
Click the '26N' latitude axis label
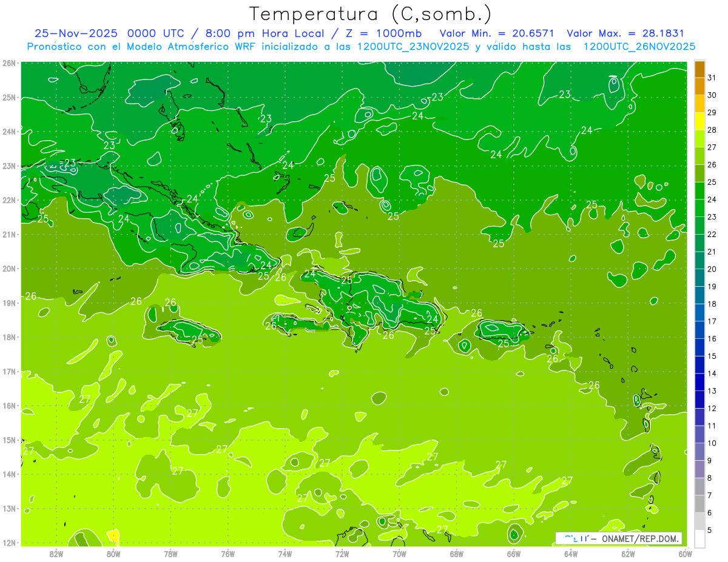(x=9, y=63)
